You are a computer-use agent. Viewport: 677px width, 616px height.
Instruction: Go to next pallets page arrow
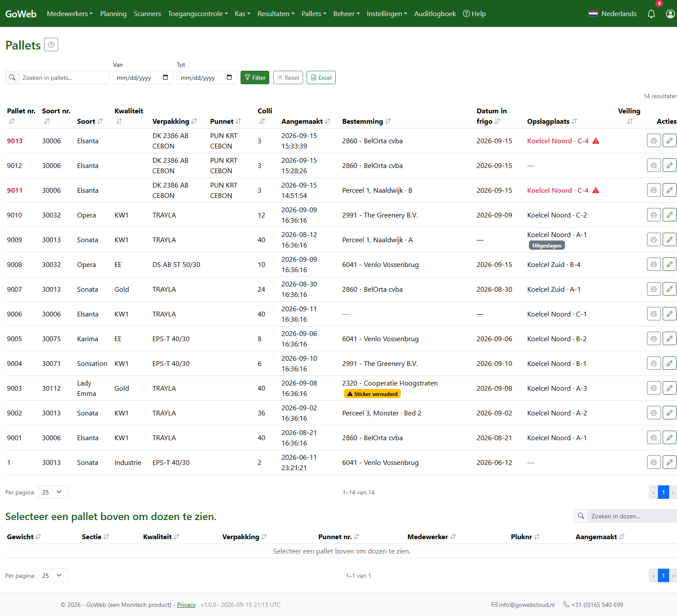673,492
